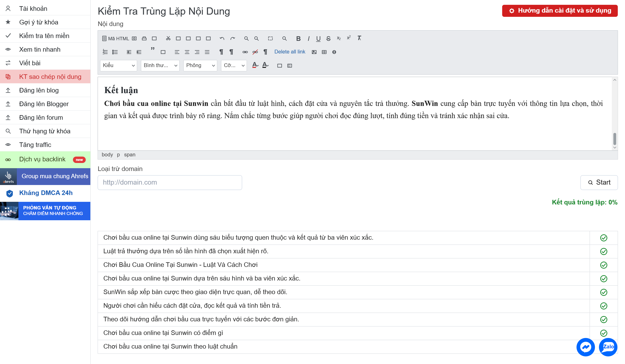Image resolution: width=625 pixels, height=364 pixels.
Task: Click Group mua chung Ahrefs banner
Action: [45, 176]
